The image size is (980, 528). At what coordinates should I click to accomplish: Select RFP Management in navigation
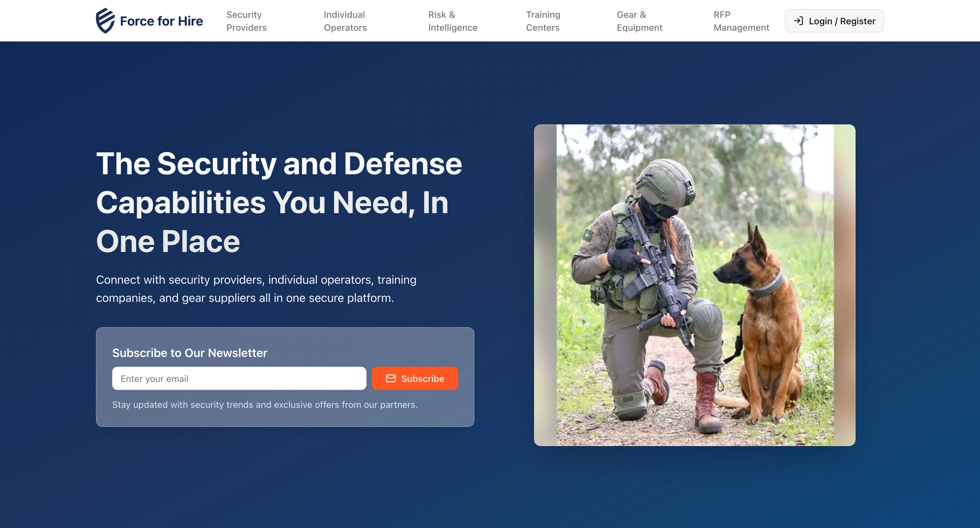(x=741, y=21)
